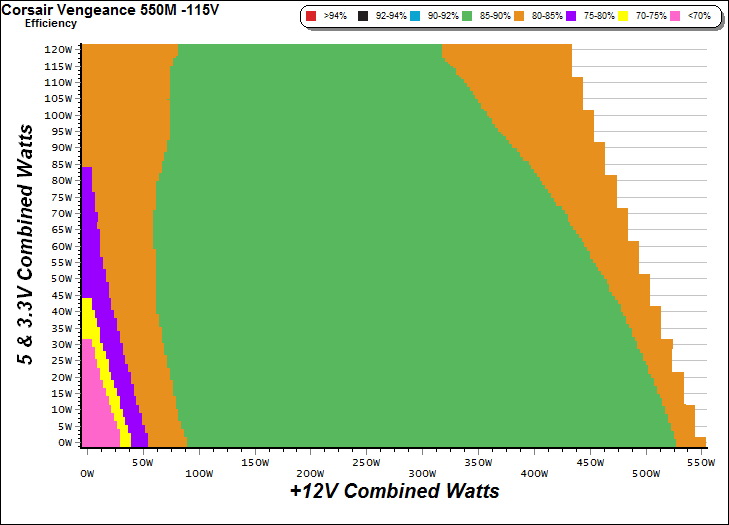729x525 pixels.
Task: Click the '+12V Combined Watts' x-axis title
Action: (394, 491)
